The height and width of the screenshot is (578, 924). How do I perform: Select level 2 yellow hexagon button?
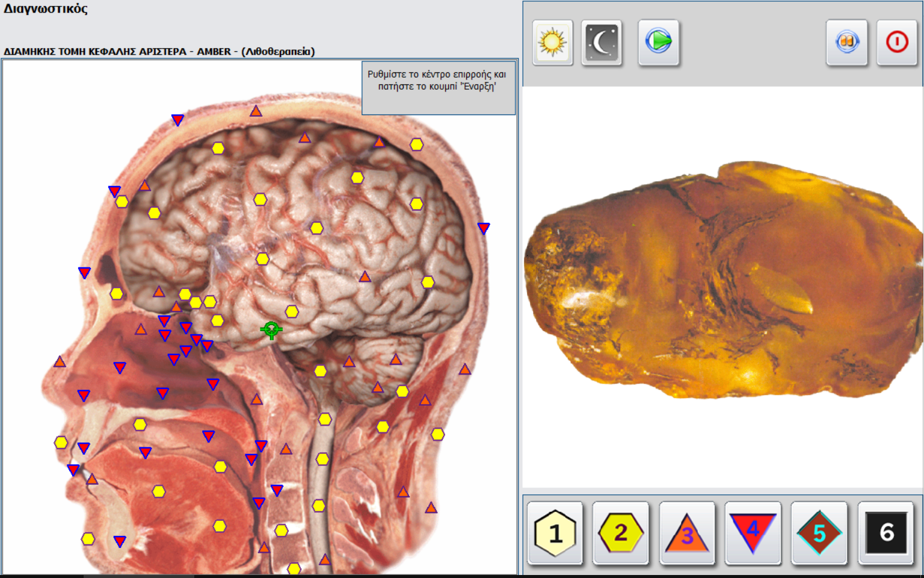coord(621,533)
